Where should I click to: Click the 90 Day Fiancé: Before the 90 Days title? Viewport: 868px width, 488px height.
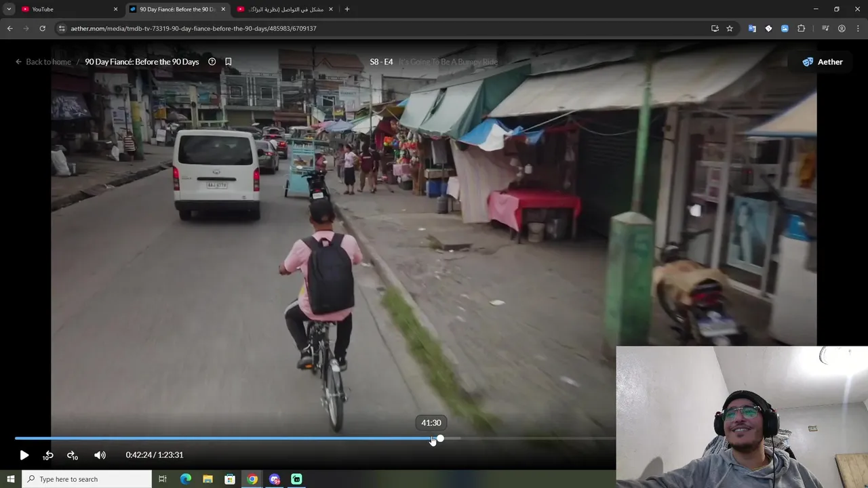(x=142, y=62)
